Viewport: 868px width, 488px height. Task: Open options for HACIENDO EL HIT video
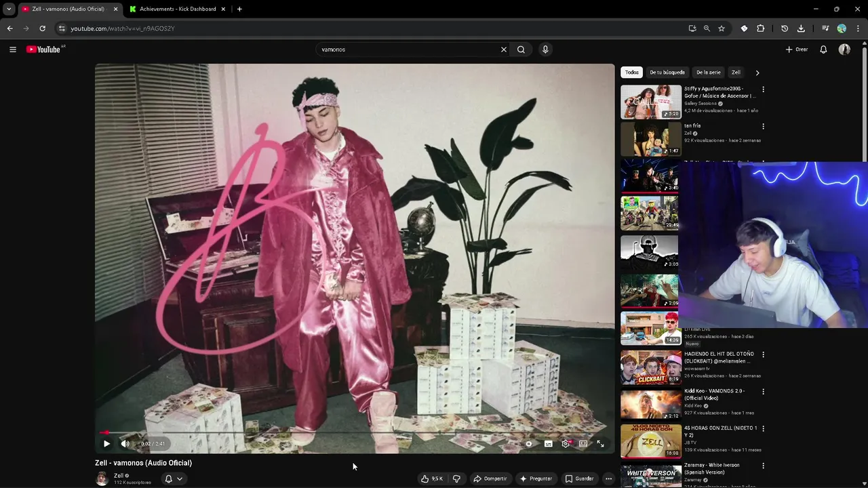tap(763, 354)
